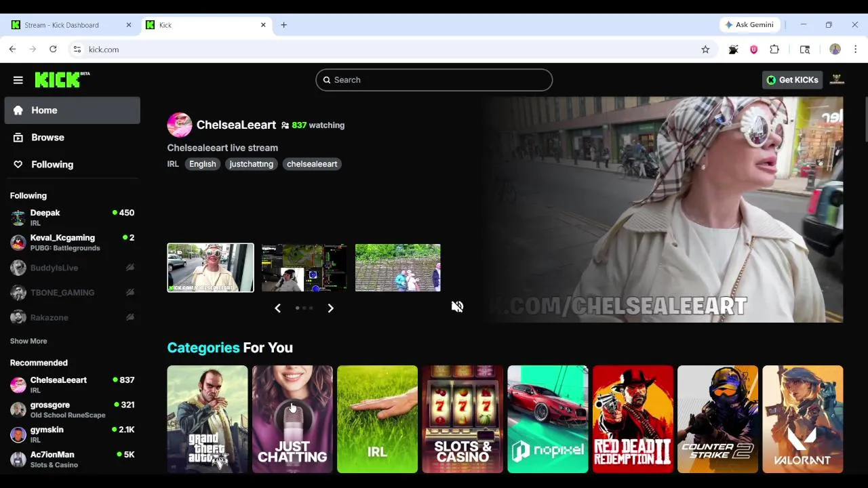Open the hamburger sidebar menu

18,80
